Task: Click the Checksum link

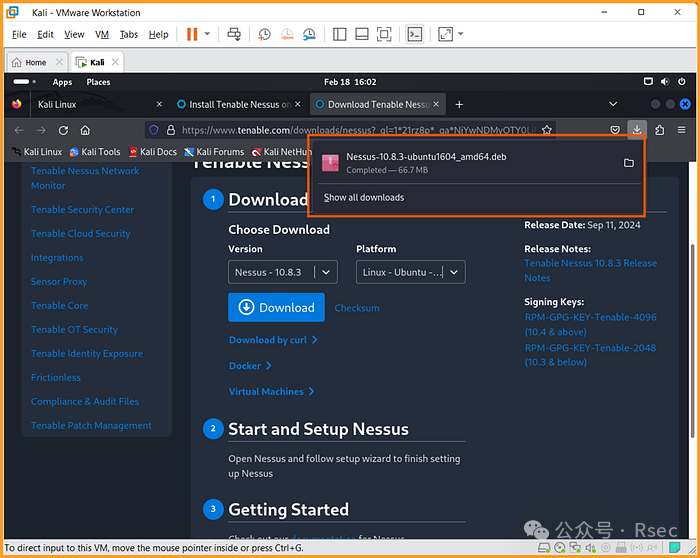Action: tap(357, 308)
